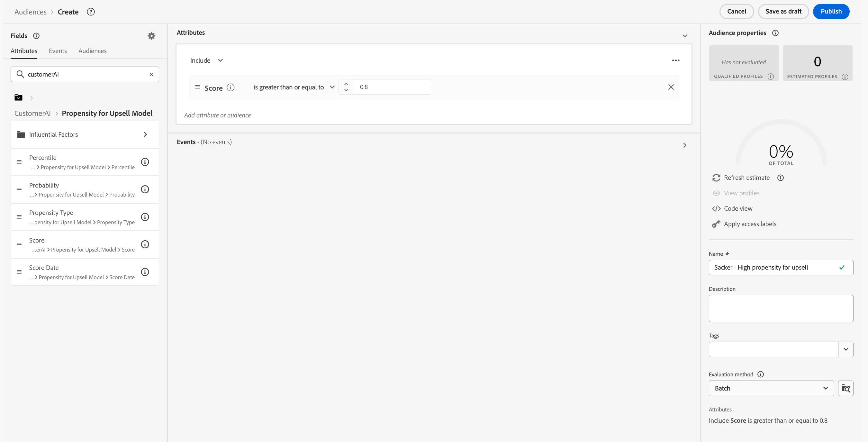Click the 0.8 value input field
Screen dimensions: 868x442
click(x=392, y=87)
